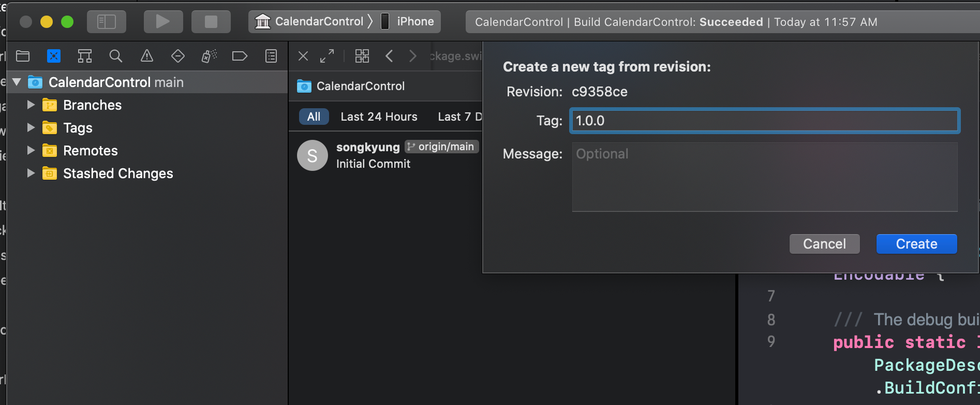Go forward in editor history
This screenshot has height=405, width=980.
click(413, 56)
